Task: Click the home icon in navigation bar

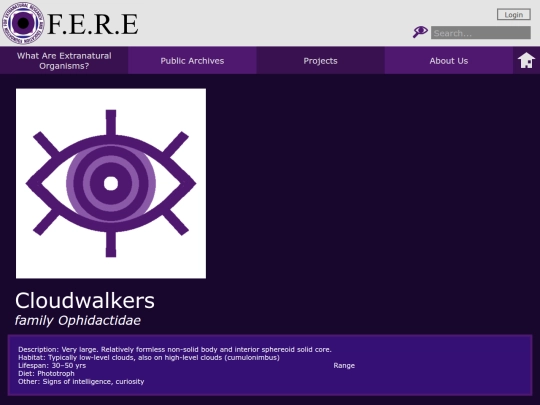Action: tap(526, 61)
